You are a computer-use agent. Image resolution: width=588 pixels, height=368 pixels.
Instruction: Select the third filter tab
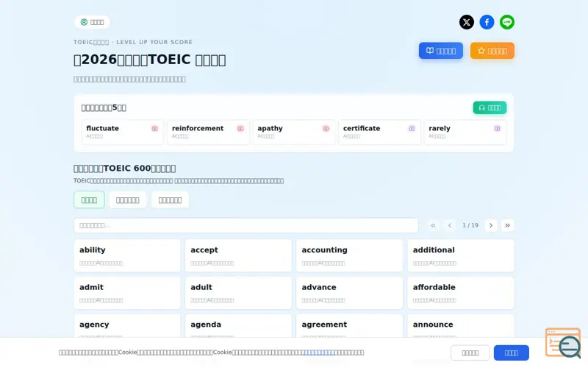coord(170,199)
